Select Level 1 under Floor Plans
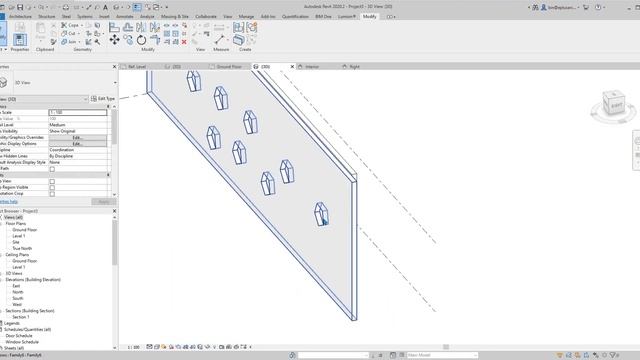Viewport: 640px width, 360px height. click(19, 236)
